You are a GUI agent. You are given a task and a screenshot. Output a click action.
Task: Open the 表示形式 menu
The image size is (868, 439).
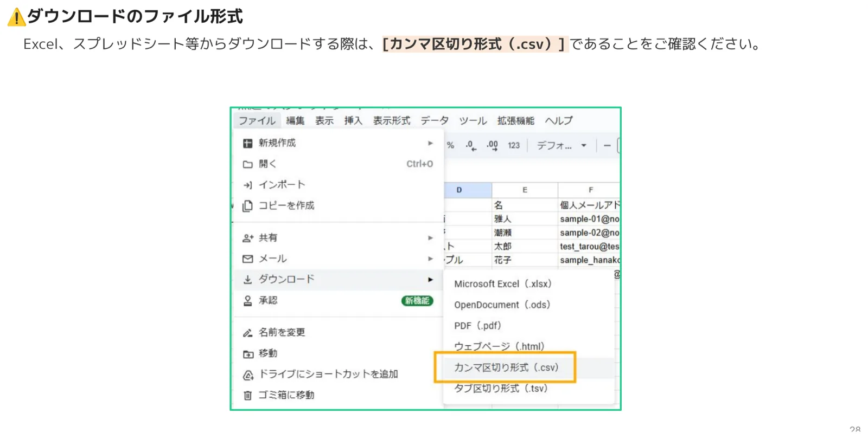click(391, 121)
